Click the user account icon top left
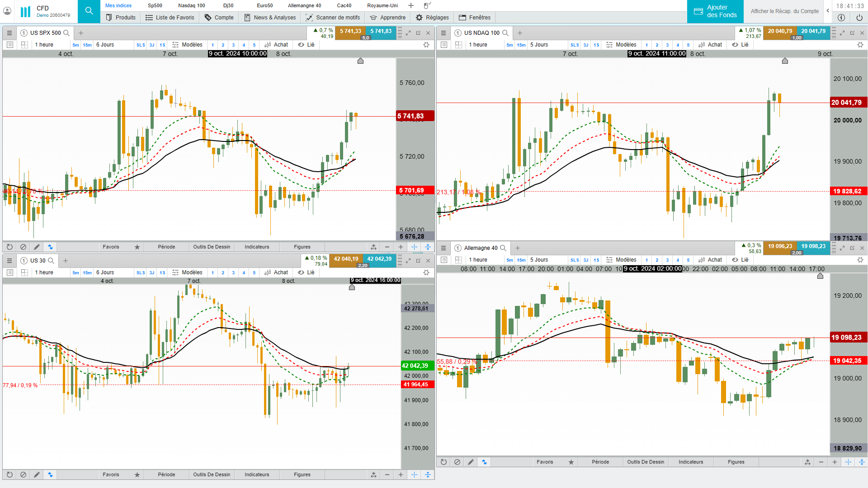This screenshot has height=488, width=868. (x=7, y=11)
